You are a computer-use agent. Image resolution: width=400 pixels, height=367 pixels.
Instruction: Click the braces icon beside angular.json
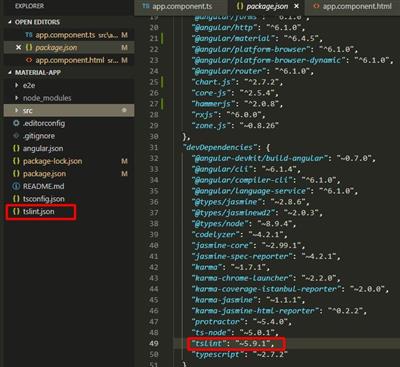click(16, 149)
